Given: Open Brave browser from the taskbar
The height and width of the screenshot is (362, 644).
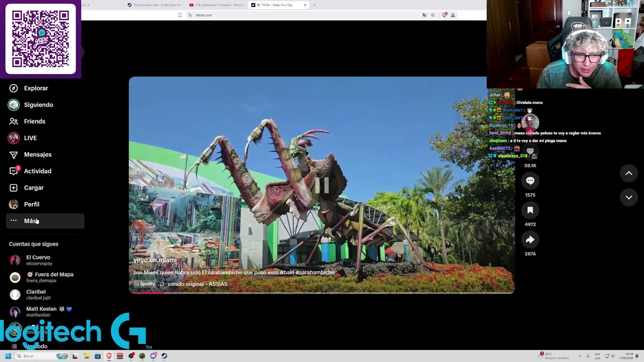Looking at the screenshot, I should click(x=109, y=356).
